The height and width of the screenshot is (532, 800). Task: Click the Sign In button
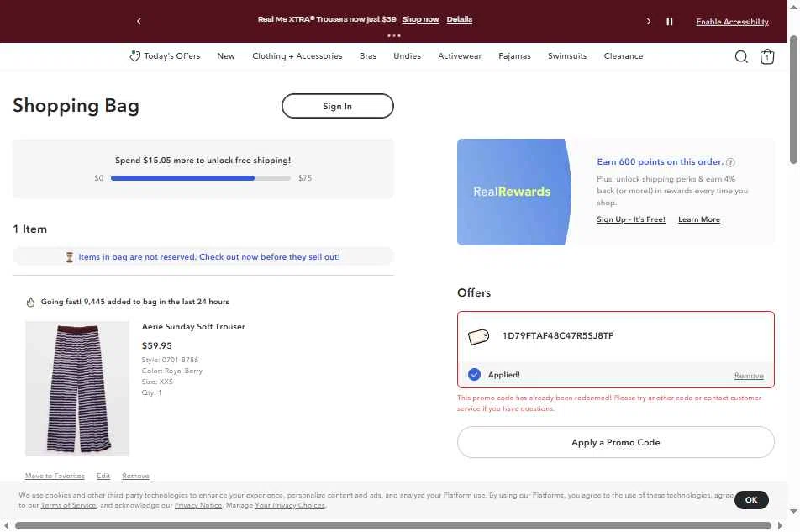(x=337, y=106)
